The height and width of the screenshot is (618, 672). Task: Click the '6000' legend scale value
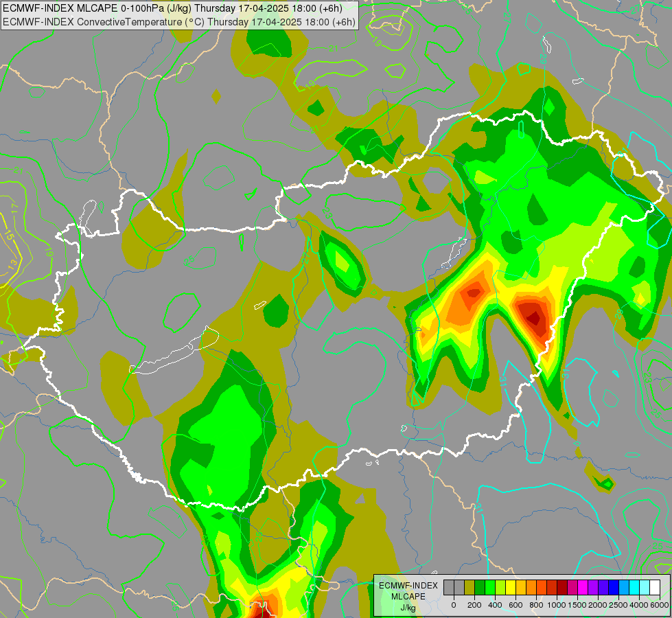coord(660,605)
